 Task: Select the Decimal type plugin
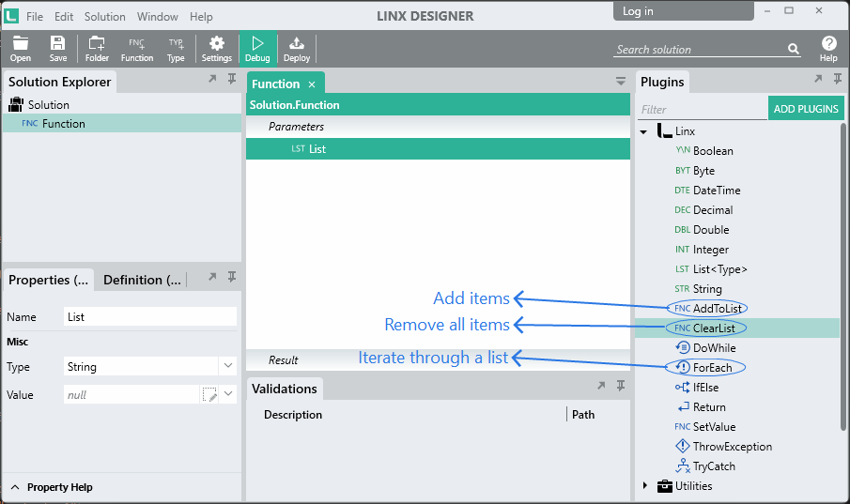pos(703,209)
